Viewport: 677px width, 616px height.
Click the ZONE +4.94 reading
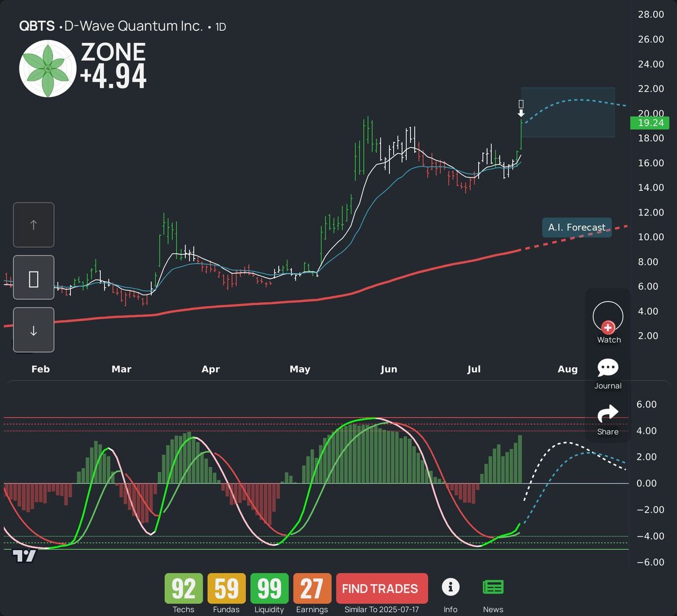coord(113,66)
